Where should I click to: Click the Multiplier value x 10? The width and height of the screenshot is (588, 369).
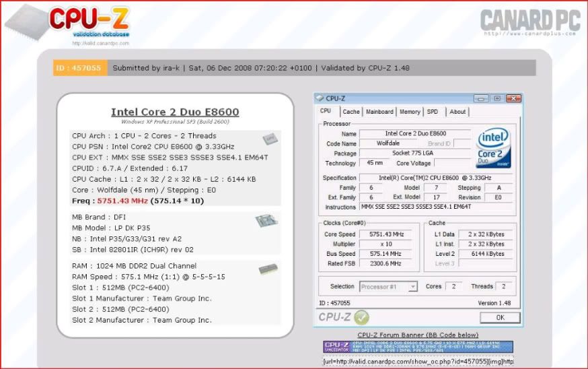[386, 244]
